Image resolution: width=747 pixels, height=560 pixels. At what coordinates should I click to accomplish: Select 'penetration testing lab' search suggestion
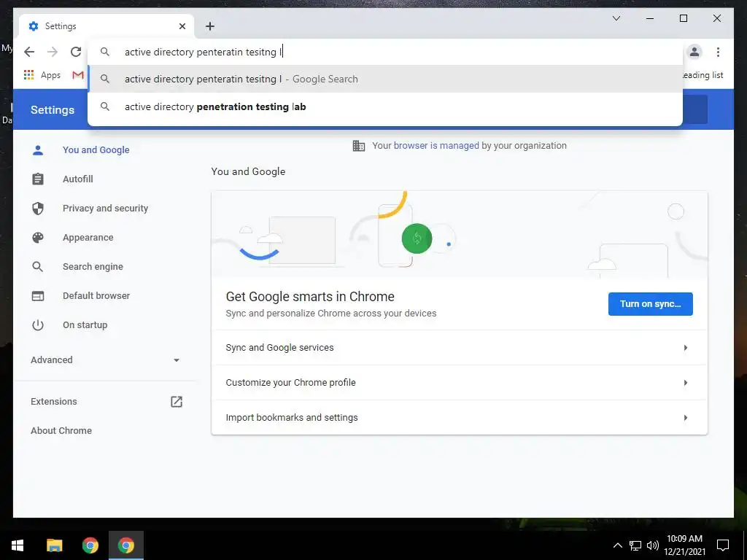tap(385, 106)
